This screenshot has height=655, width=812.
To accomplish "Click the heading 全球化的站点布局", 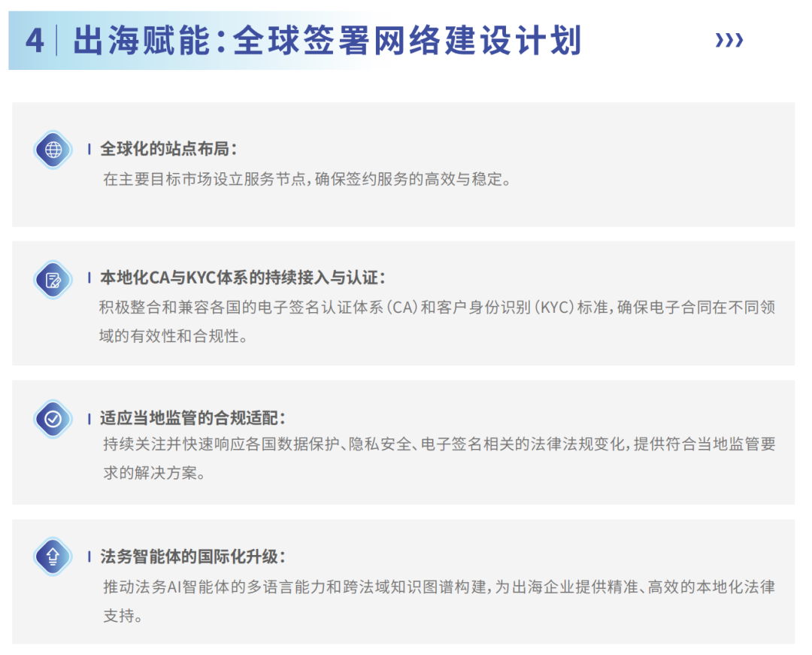I will 168,149.
